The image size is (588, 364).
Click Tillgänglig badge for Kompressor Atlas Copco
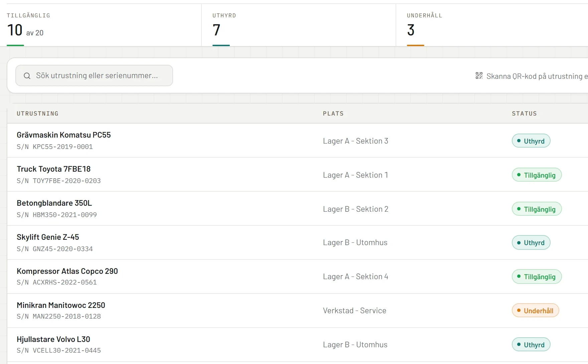(x=537, y=277)
